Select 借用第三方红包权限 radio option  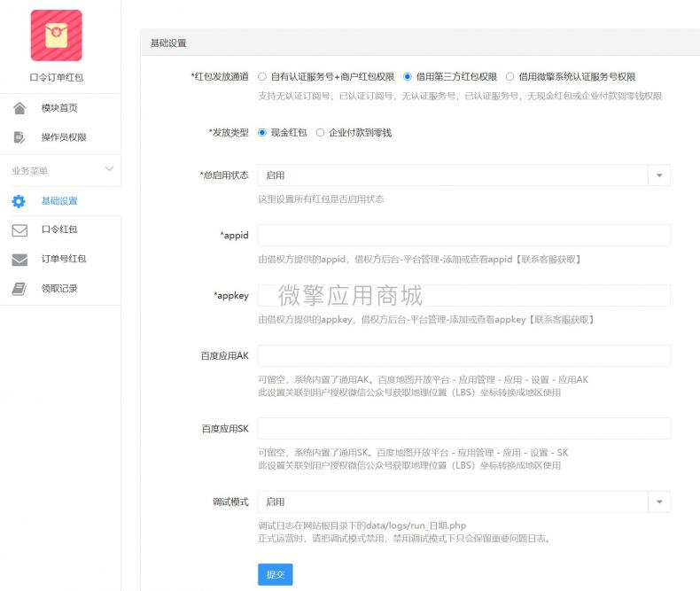407,77
